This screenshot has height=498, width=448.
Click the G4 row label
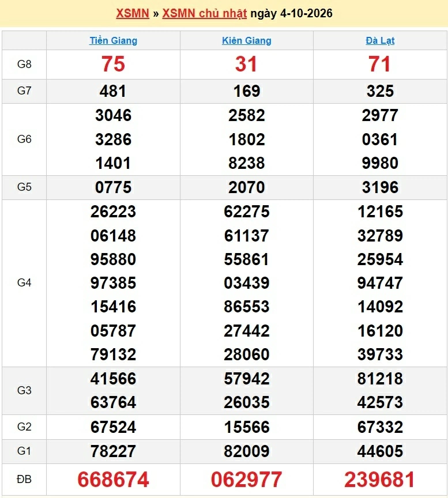(x=24, y=282)
